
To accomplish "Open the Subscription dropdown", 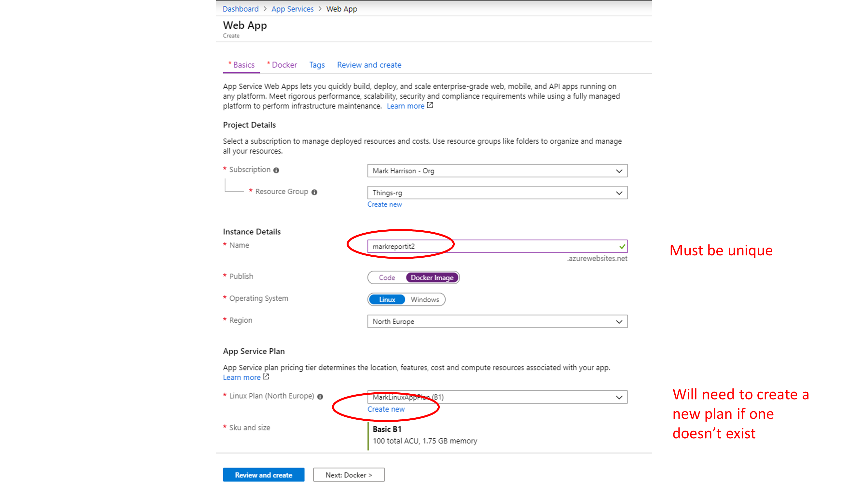I will tap(497, 171).
